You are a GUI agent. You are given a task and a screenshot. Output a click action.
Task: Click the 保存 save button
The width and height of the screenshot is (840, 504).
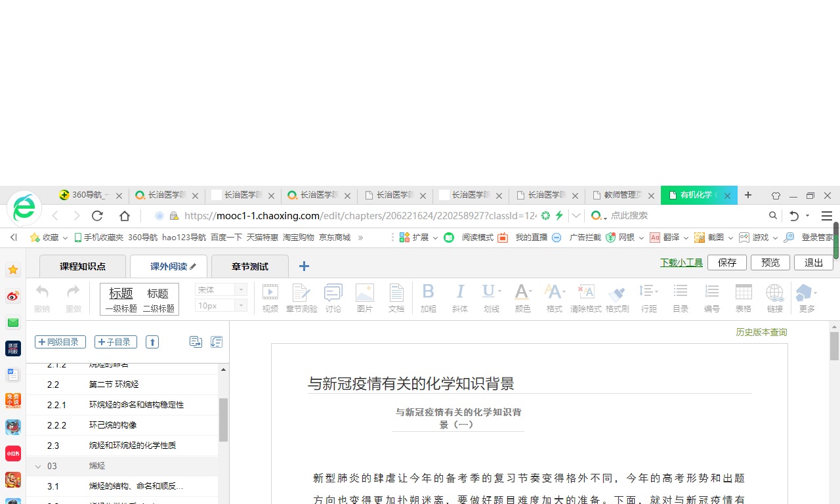(726, 262)
